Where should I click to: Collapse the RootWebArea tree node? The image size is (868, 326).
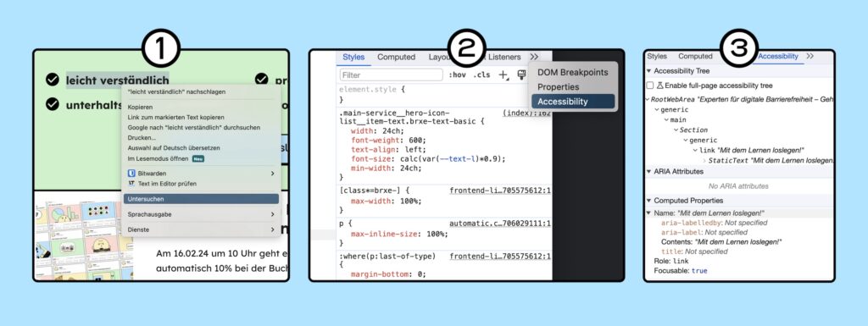[647, 99]
